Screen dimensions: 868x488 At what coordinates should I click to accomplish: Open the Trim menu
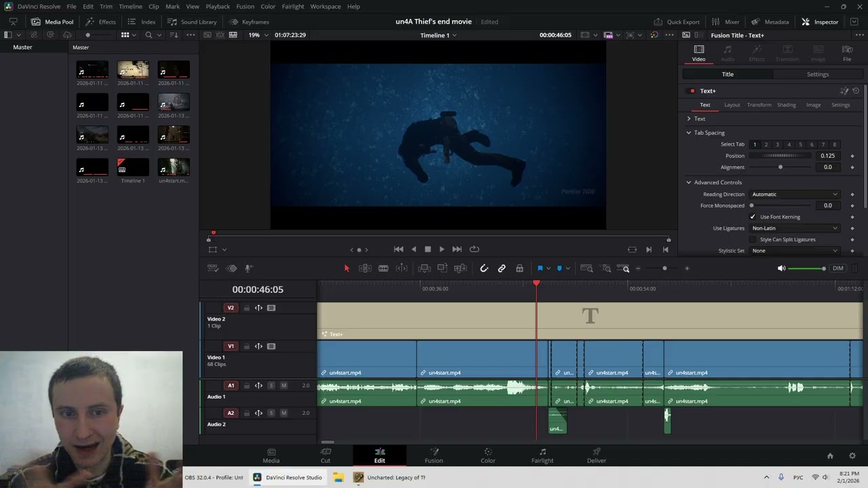[106, 6]
